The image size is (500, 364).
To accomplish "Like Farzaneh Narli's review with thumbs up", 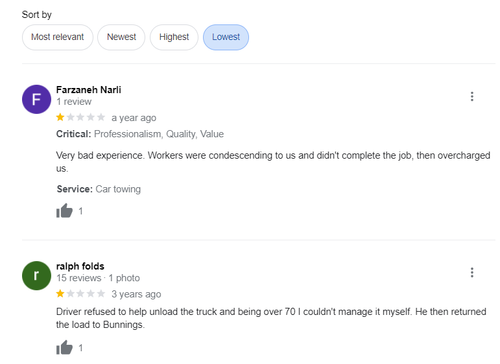I will 64,211.
